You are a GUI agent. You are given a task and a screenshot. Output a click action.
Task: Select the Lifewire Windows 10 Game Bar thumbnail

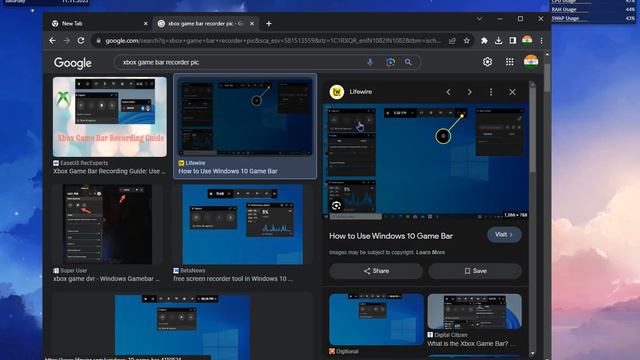[x=244, y=117]
